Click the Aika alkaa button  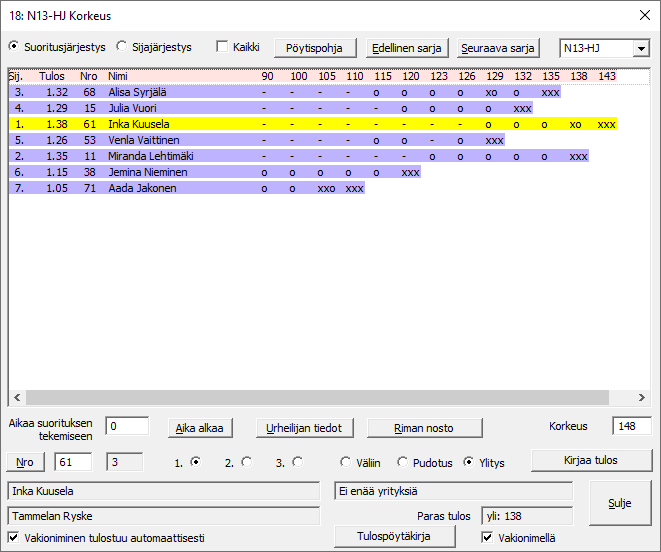[200, 428]
